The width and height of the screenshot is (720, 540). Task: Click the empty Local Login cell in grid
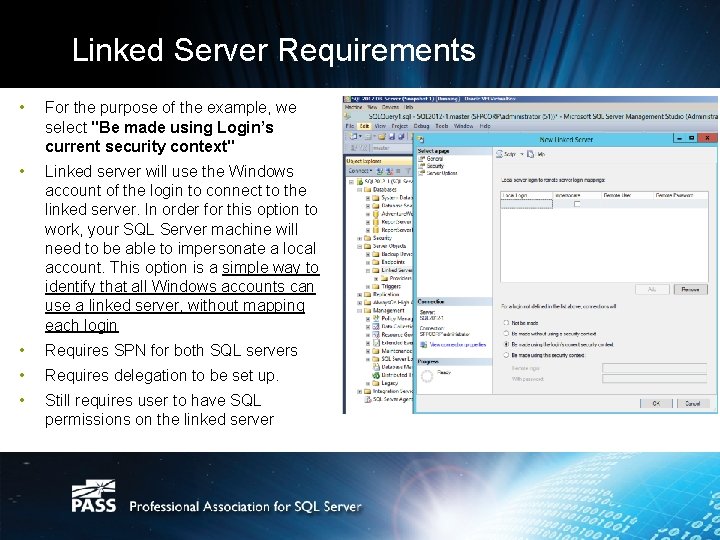(x=526, y=204)
